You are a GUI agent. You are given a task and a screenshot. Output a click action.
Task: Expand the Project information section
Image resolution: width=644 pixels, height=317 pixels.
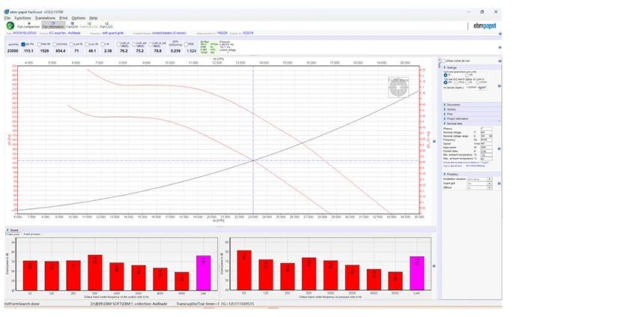(472, 119)
